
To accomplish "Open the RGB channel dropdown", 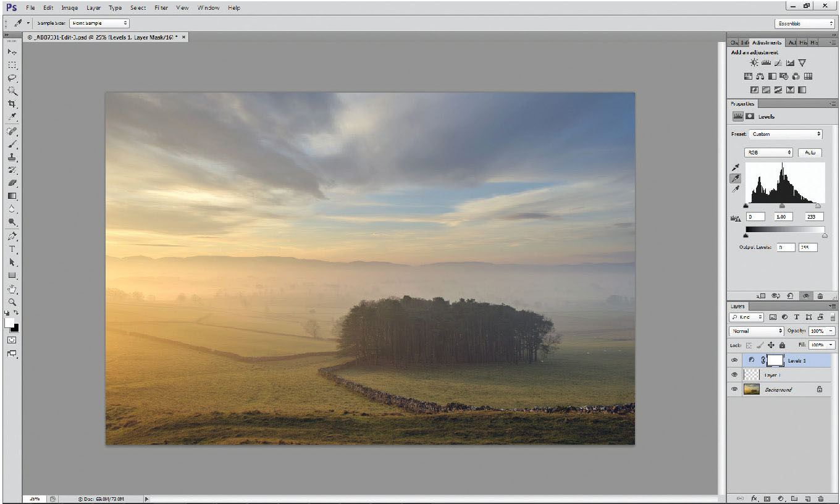I will coord(769,153).
